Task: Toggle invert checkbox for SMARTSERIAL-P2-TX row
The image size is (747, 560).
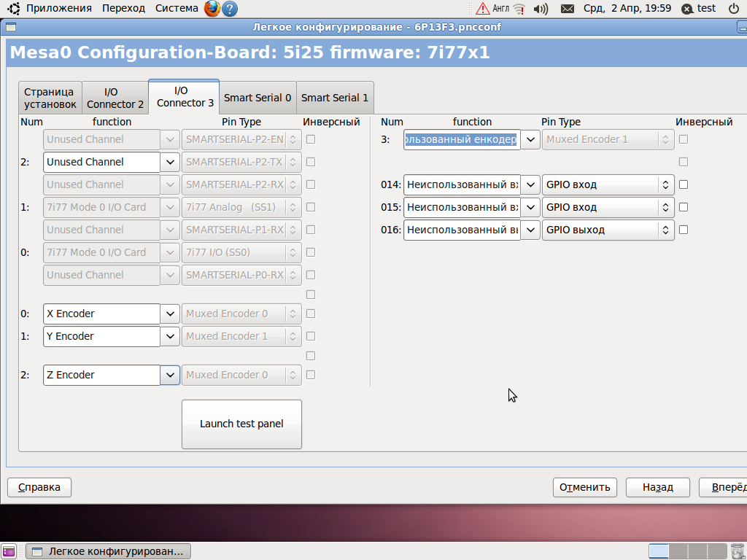Action: pos(311,163)
